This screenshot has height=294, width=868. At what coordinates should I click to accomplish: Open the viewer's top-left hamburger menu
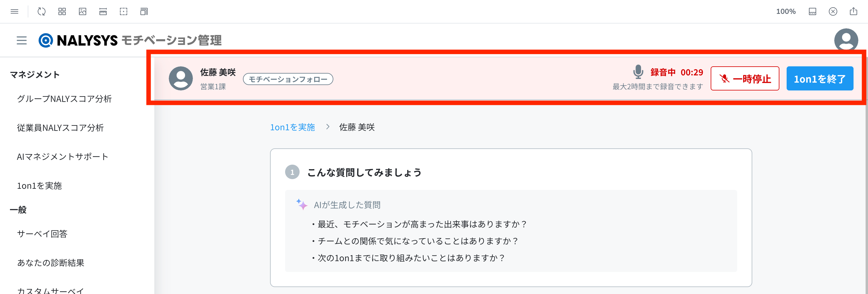pyautogui.click(x=14, y=11)
